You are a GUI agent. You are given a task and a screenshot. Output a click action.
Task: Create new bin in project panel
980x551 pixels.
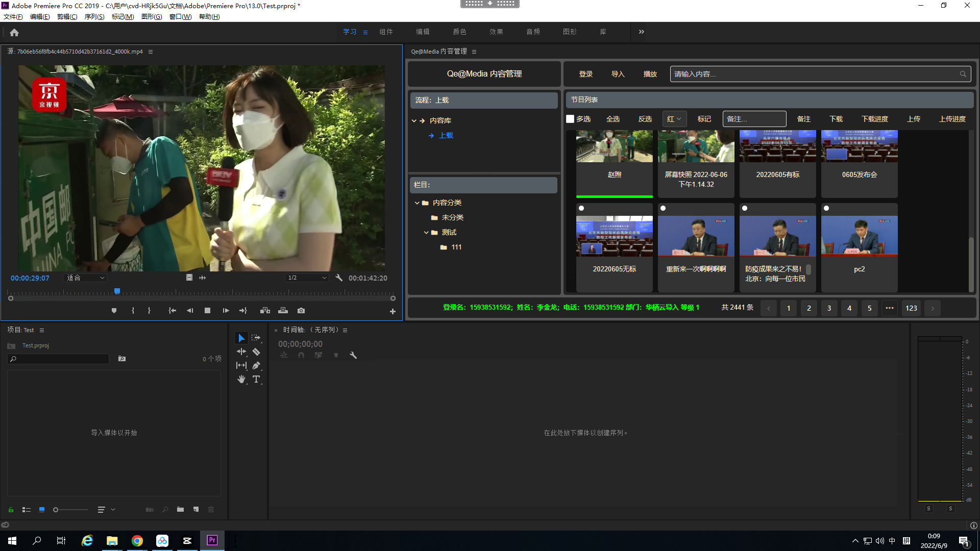point(180,509)
